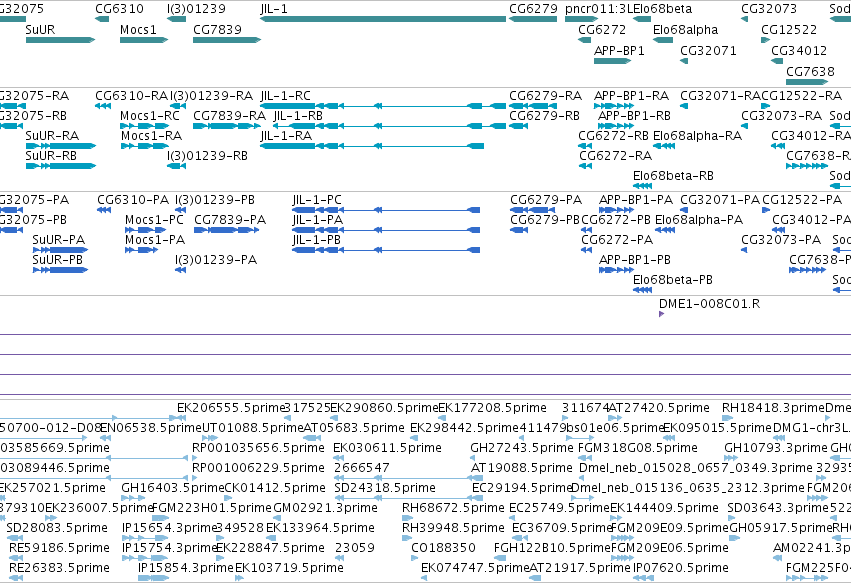Open the Elo68alpha-RA transcript label
The width and height of the screenshot is (851, 583).
[x=697, y=135]
